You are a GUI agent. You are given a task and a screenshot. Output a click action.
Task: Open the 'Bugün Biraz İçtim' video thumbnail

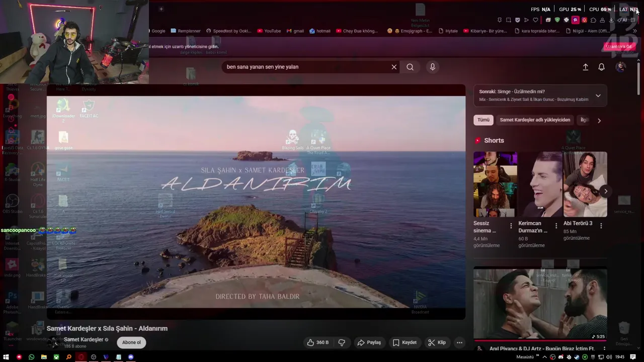click(540, 305)
